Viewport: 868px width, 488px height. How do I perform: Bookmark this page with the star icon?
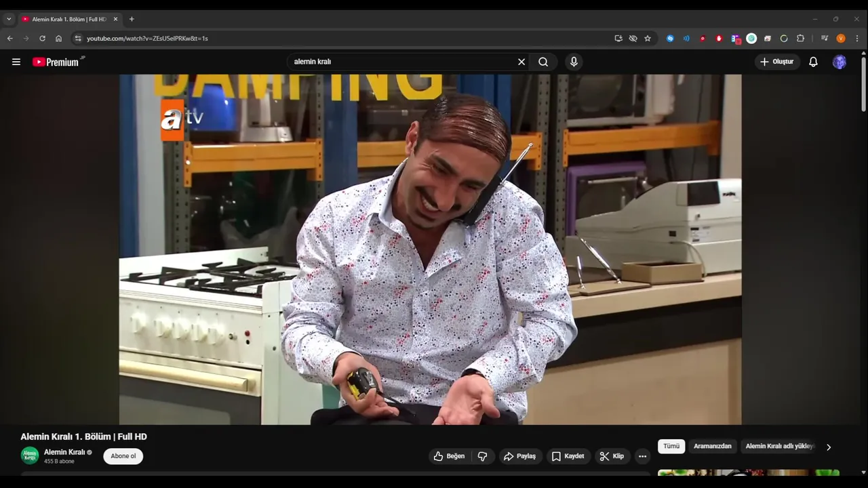point(648,39)
